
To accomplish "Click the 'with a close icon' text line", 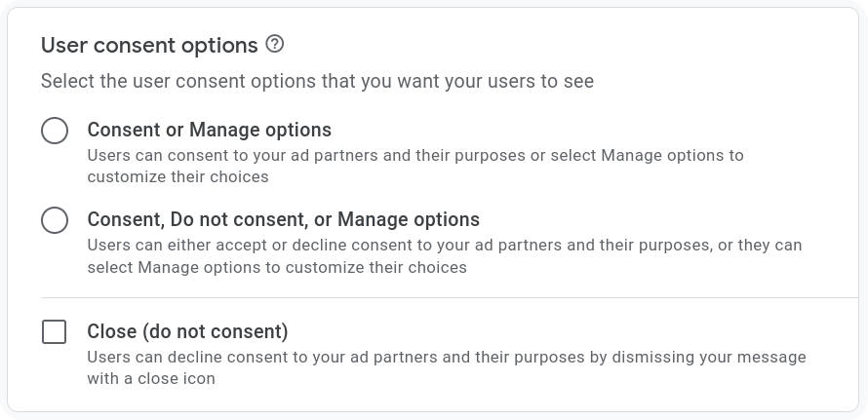I will click(151, 378).
